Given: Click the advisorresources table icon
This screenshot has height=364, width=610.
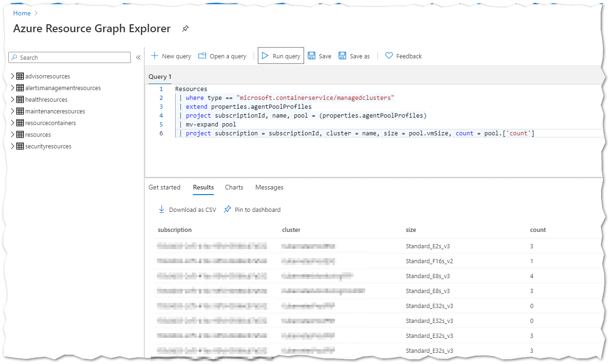Looking at the screenshot, I should pyautogui.click(x=20, y=76).
